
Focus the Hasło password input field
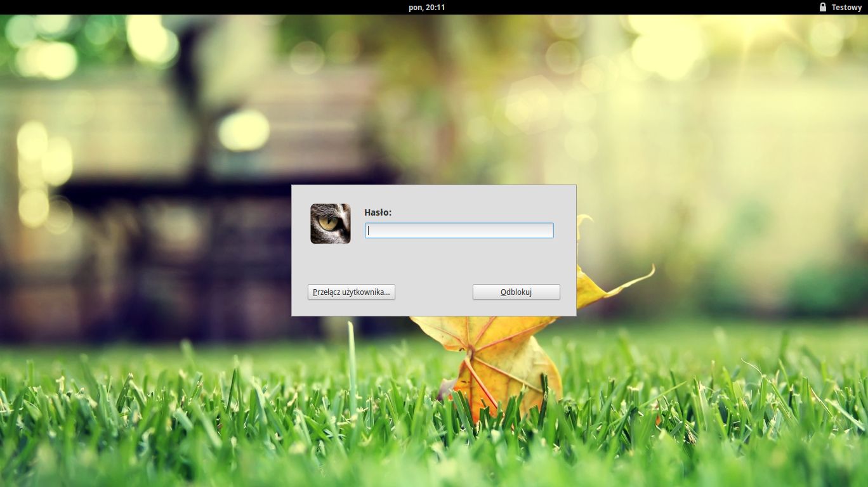click(x=459, y=231)
